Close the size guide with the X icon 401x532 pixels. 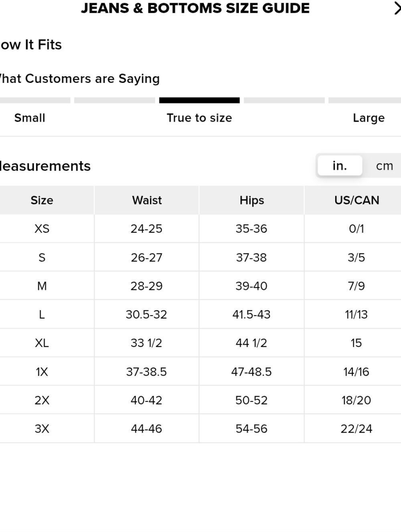point(397,8)
